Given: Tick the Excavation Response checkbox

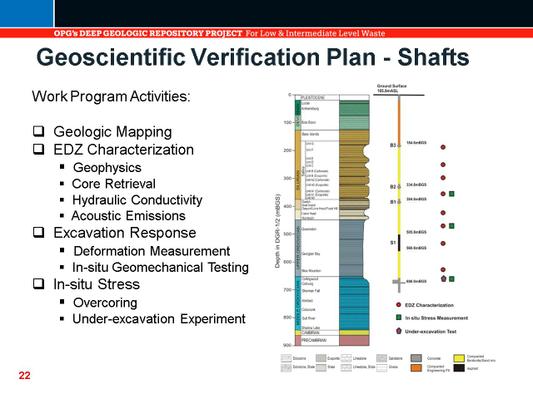Looking at the screenshot, I should [39, 232].
